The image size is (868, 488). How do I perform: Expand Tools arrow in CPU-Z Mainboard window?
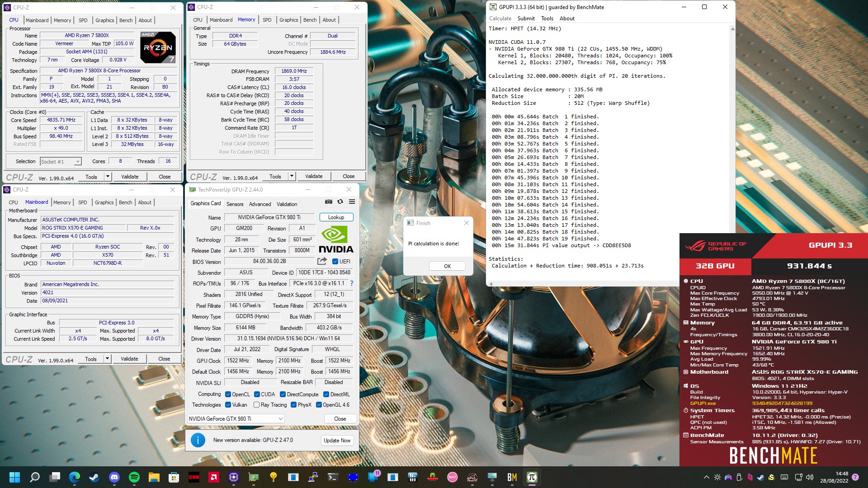pos(107,359)
